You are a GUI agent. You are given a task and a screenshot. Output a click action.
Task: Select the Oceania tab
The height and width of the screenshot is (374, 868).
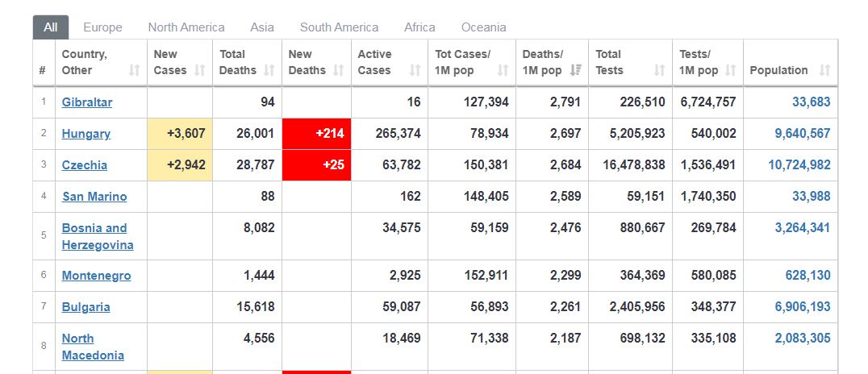tap(483, 27)
